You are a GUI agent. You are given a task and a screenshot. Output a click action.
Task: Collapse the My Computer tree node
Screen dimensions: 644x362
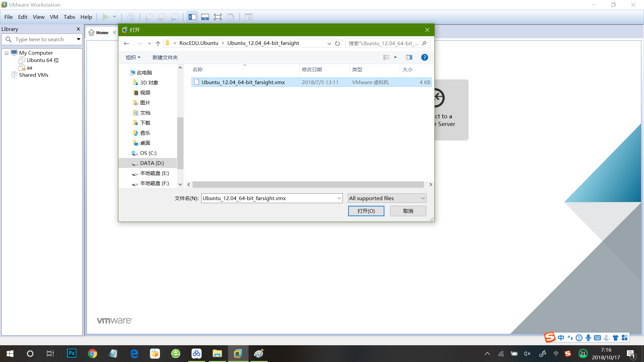[x=6, y=53]
